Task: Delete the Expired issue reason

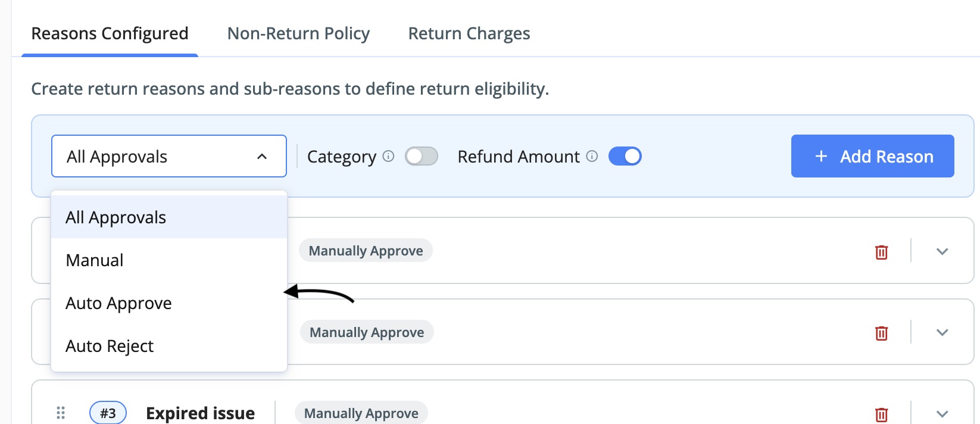Action: 881,414
